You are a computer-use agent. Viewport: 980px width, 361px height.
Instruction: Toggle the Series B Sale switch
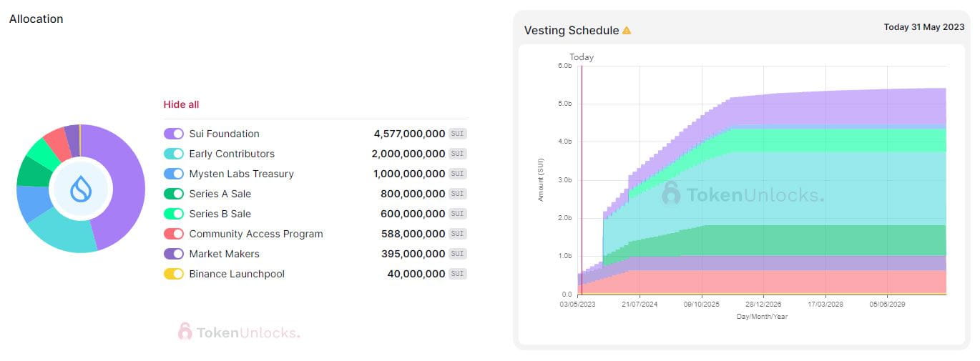click(x=174, y=214)
